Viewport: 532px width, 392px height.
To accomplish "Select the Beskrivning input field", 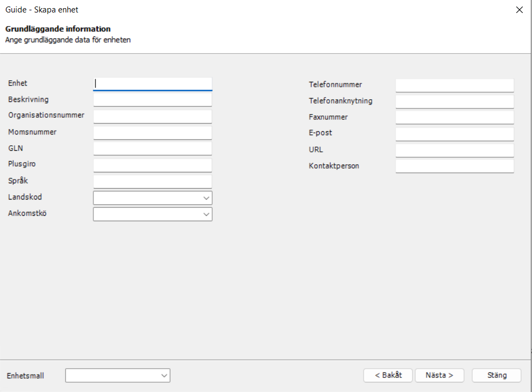I will click(x=152, y=100).
